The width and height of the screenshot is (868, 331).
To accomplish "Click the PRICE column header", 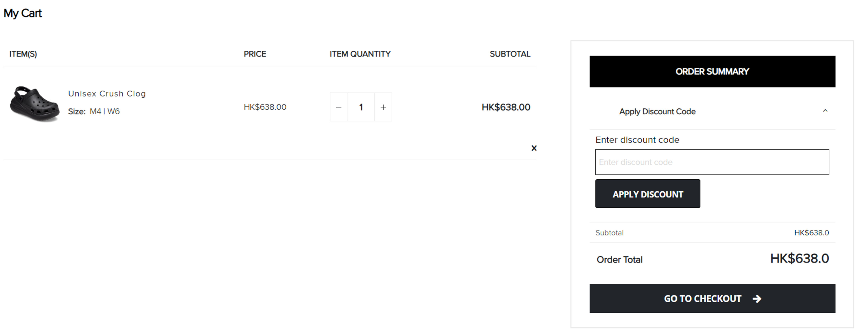I will (255, 54).
